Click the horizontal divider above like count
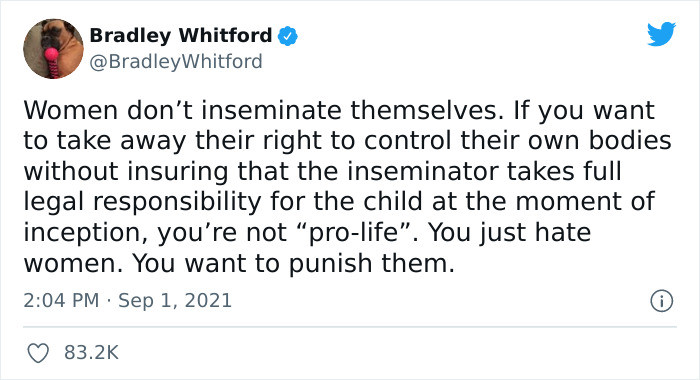The height and width of the screenshot is (380, 700). (x=350, y=327)
